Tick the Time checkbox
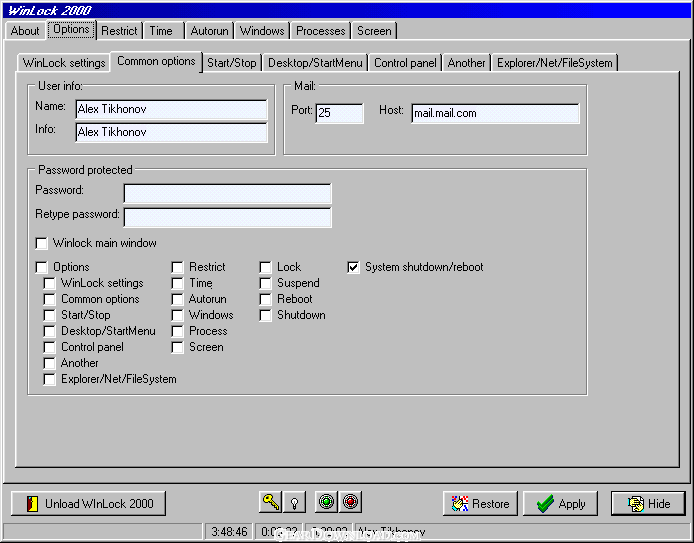Viewport: 694px width, 543px height. [x=177, y=283]
